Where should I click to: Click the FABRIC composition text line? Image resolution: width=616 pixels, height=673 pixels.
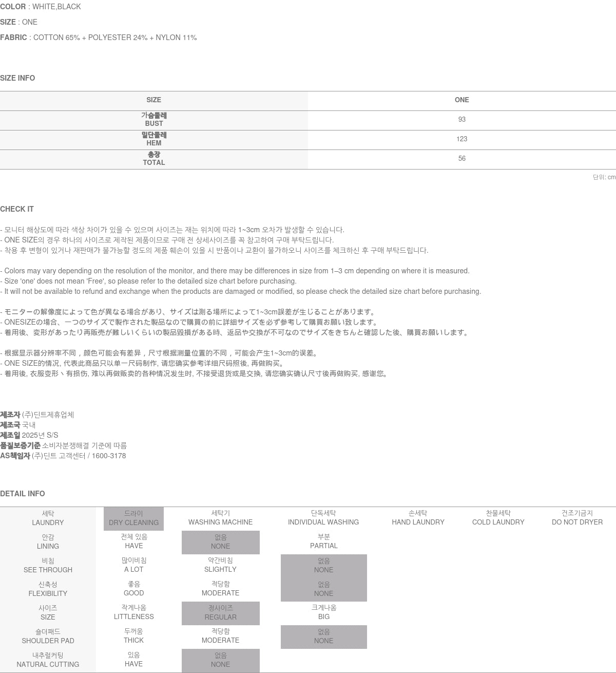click(x=99, y=38)
